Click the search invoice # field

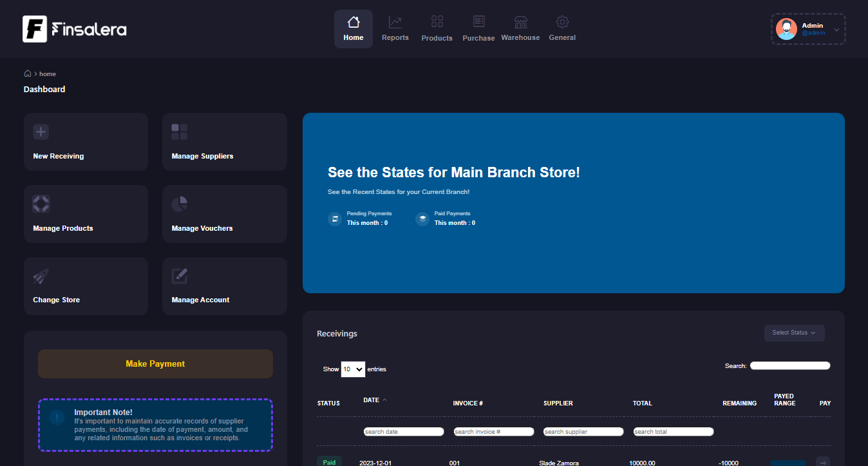(x=494, y=432)
